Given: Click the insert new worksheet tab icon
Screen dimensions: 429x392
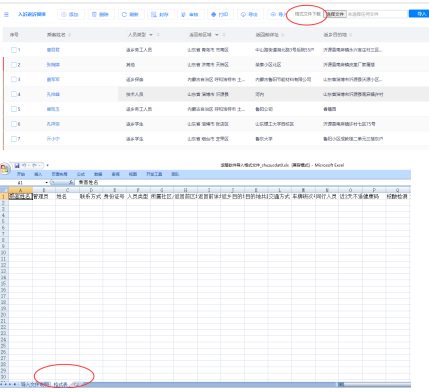Looking at the screenshot, I should coord(76,384).
